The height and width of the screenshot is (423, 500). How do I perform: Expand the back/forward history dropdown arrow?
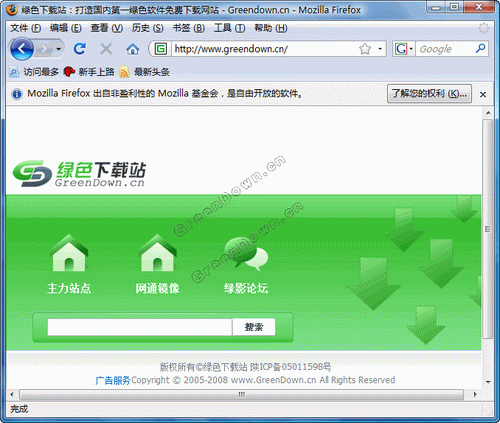click(x=59, y=49)
